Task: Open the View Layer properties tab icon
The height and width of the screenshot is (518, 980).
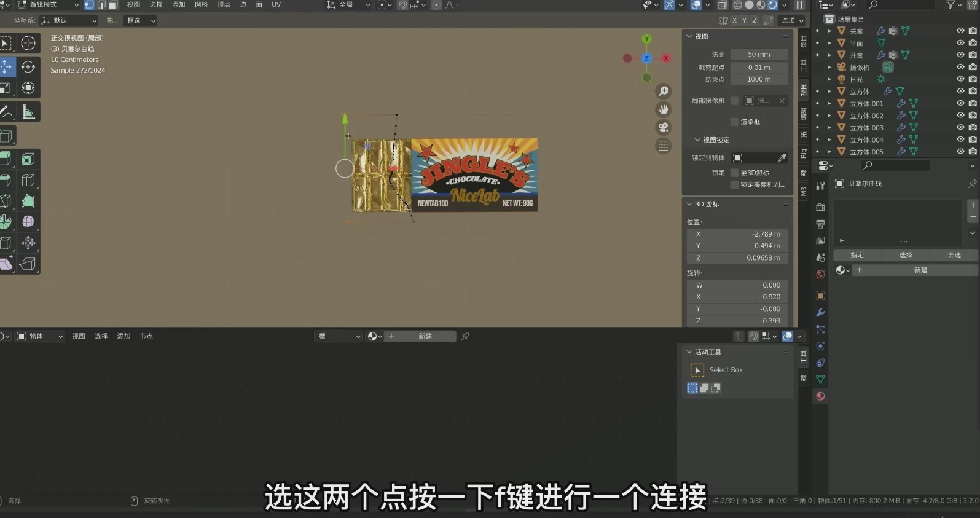Action: [x=820, y=241]
